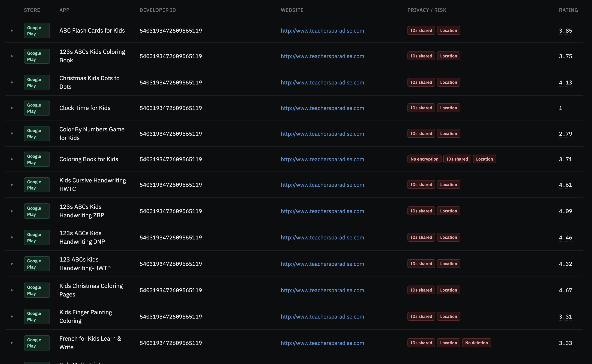This screenshot has width=592, height=364.
Task: Click Google Play badge for French for Kids
Action: pos(37,343)
